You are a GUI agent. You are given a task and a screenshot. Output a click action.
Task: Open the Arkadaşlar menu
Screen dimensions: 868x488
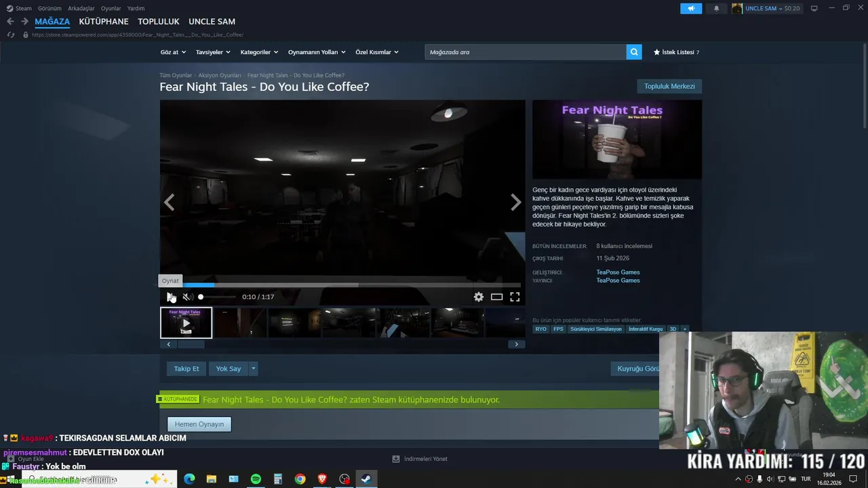pyautogui.click(x=81, y=8)
